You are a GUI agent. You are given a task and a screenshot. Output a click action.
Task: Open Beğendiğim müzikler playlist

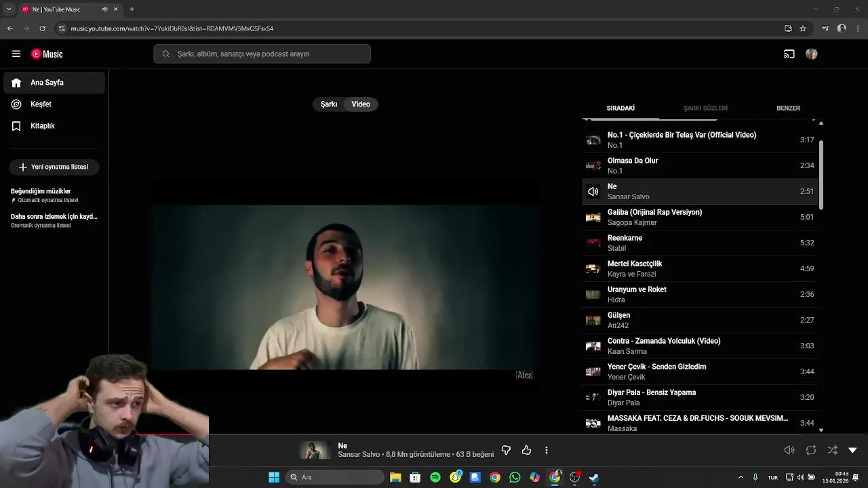tap(54, 195)
